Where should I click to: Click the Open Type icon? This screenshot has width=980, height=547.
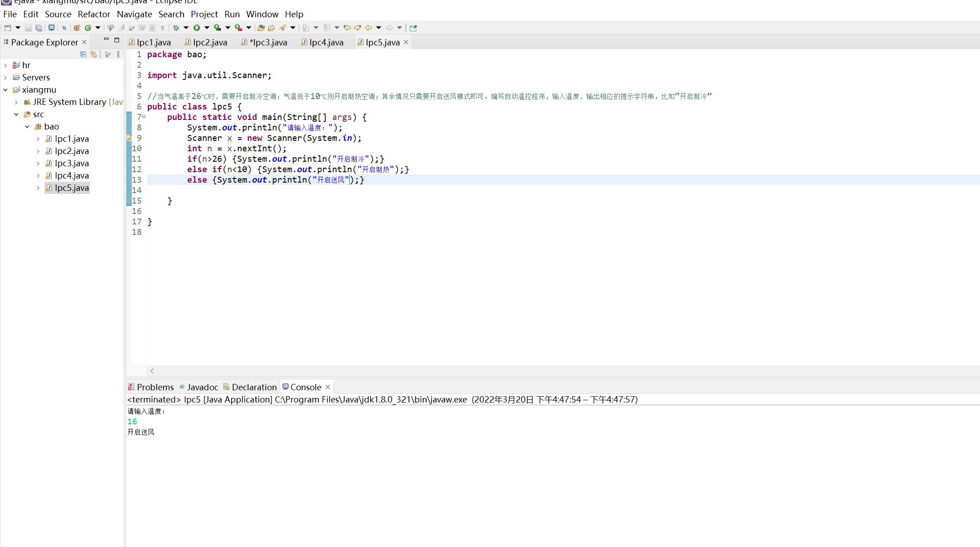(261, 28)
